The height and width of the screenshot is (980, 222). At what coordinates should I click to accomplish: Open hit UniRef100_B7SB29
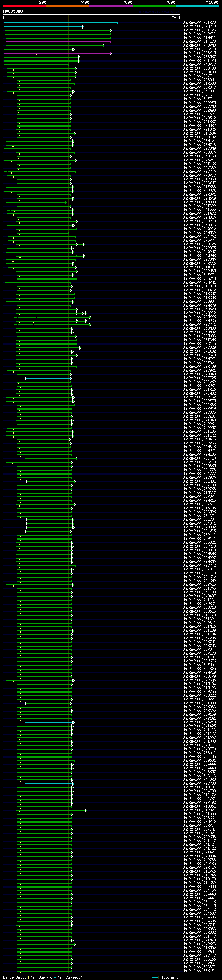tap(199, 347)
